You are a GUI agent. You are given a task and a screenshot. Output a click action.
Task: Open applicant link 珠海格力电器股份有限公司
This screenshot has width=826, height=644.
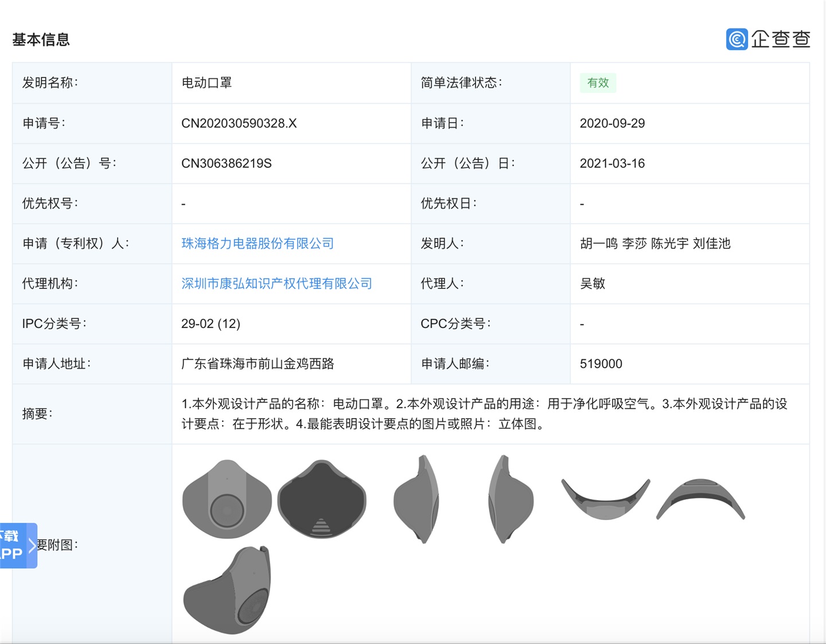[x=258, y=243]
